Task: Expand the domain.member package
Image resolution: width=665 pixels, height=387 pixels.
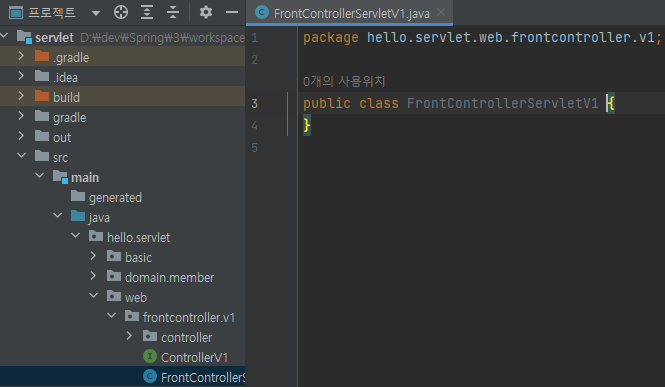Action: click(x=93, y=276)
